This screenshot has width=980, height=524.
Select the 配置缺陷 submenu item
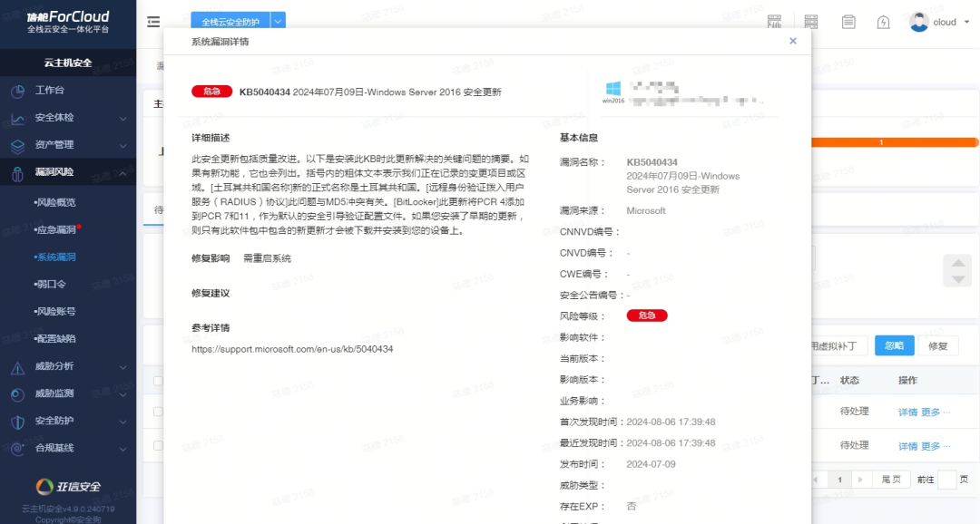pyautogui.click(x=55, y=338)
